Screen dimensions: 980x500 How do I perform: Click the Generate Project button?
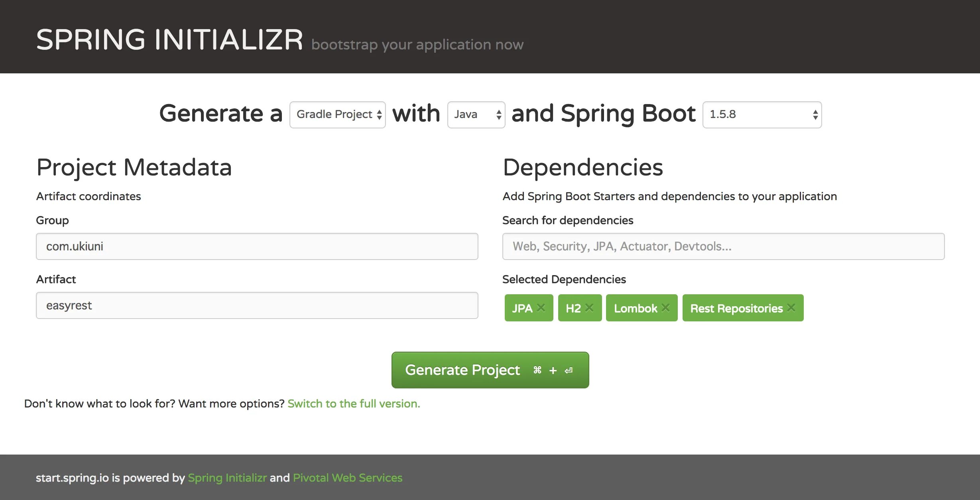pos(490,369)
